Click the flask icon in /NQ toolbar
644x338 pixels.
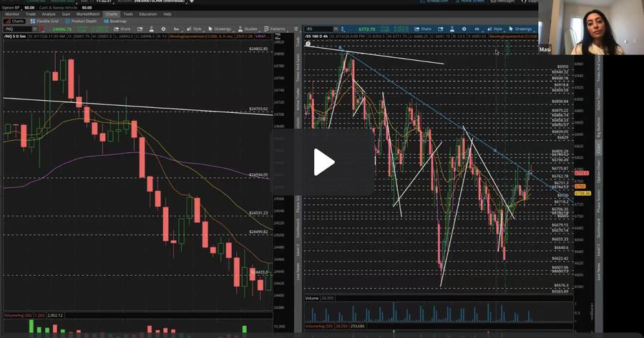pos(152,29)
